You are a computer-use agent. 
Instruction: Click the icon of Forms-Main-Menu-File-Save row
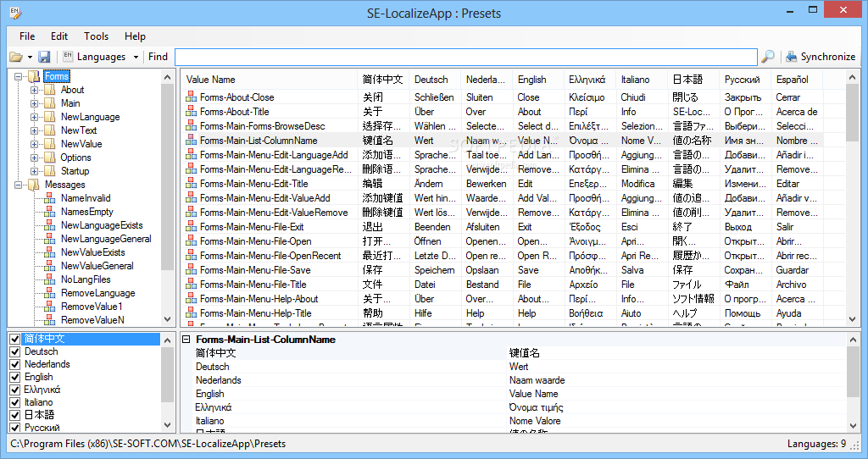[x=191, y=270]
